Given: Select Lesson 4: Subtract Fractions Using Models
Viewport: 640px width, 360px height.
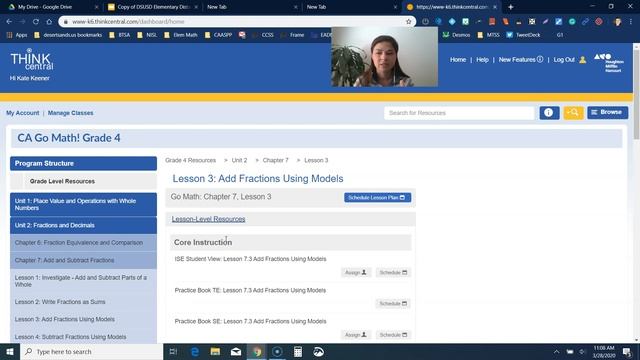Looking at the screenshot, I should [x=83, y=337].
